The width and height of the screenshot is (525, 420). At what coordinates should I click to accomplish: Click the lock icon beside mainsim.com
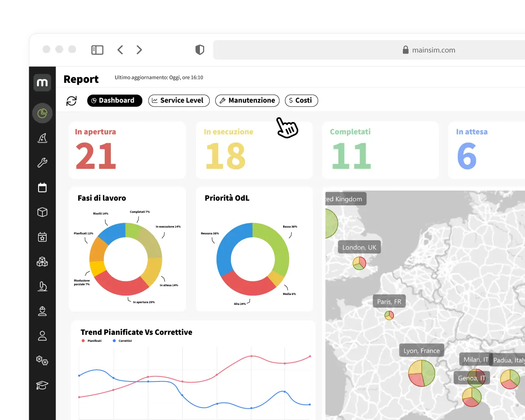[x=406, y=50]
